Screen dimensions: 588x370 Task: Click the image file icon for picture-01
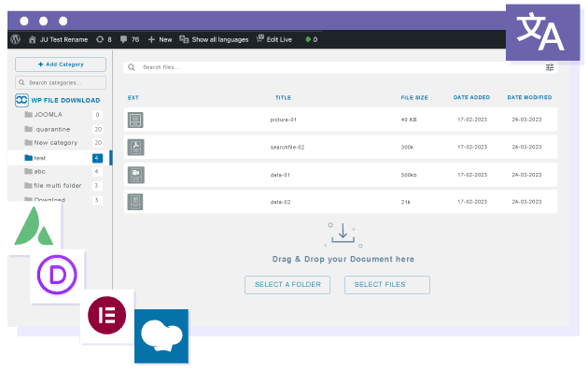(x=135, y=121)
